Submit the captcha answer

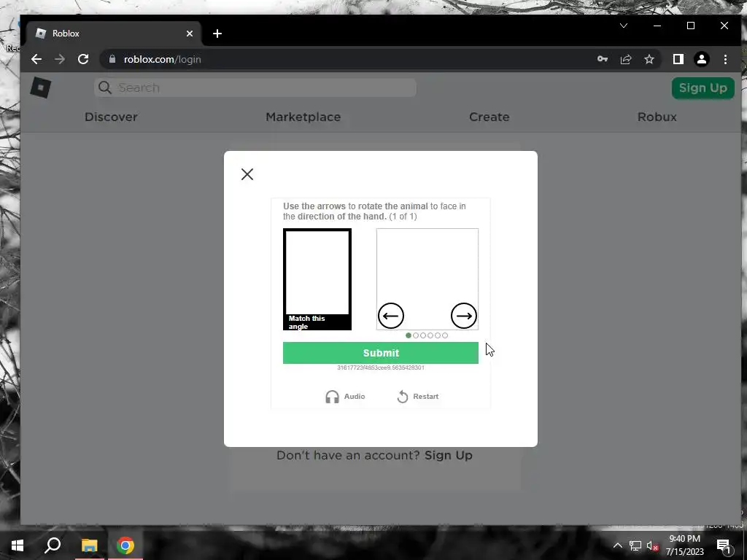(x=381, y=353)
